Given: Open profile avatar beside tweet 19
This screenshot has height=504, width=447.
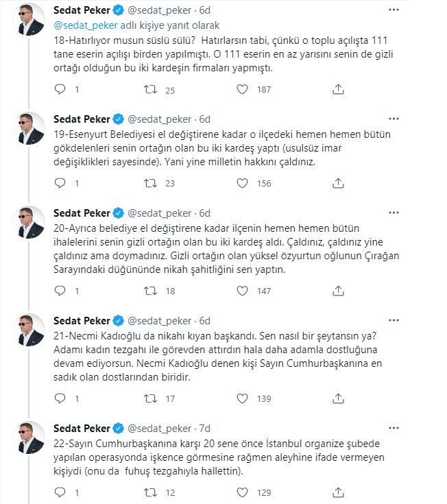Looking at the screenshot, I should (29, 128).
